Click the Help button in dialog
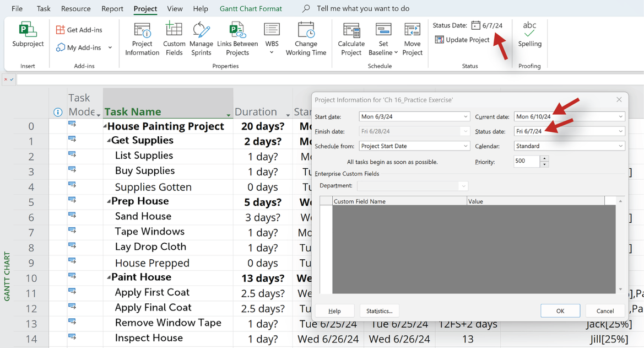Screen dimensions: 644x348 [x=334, y=311]
